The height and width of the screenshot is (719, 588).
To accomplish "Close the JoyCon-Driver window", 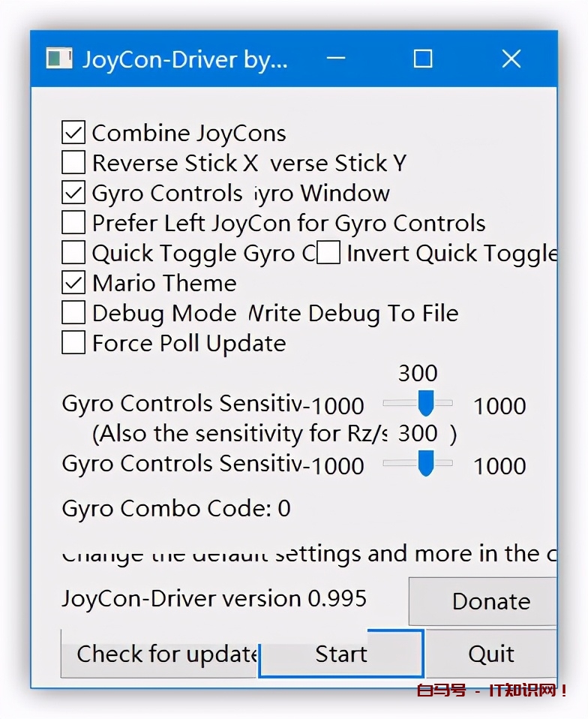I will (x=511, y=59).
